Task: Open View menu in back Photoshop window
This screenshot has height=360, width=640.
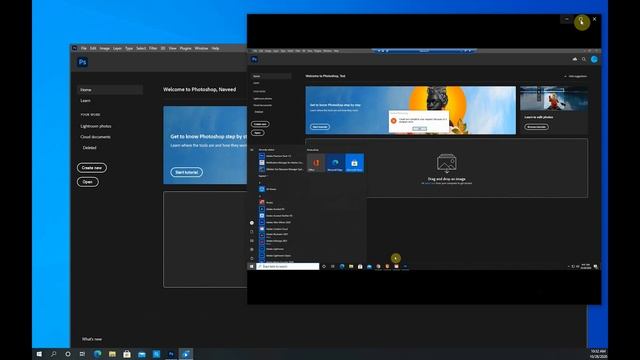Action: coord(173,48)
